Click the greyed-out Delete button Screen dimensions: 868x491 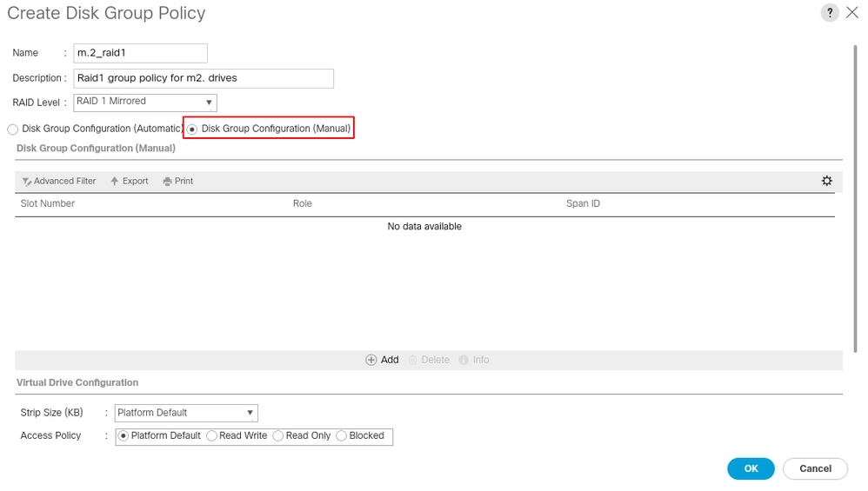coord(429,360)
